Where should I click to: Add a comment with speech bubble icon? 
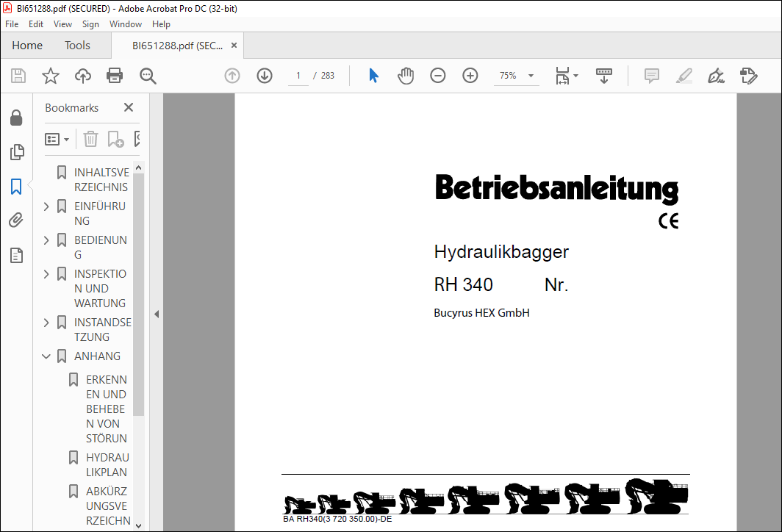click(x=651, y=76)
